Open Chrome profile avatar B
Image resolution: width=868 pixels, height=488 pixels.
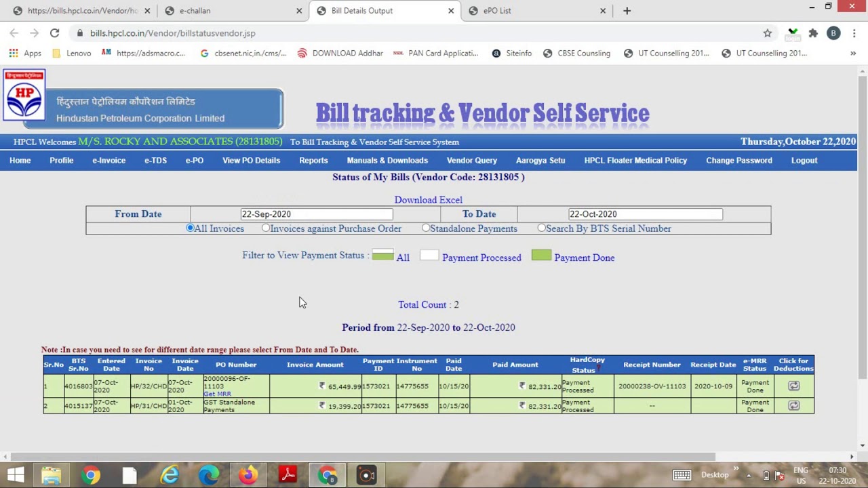pos(833,33)
